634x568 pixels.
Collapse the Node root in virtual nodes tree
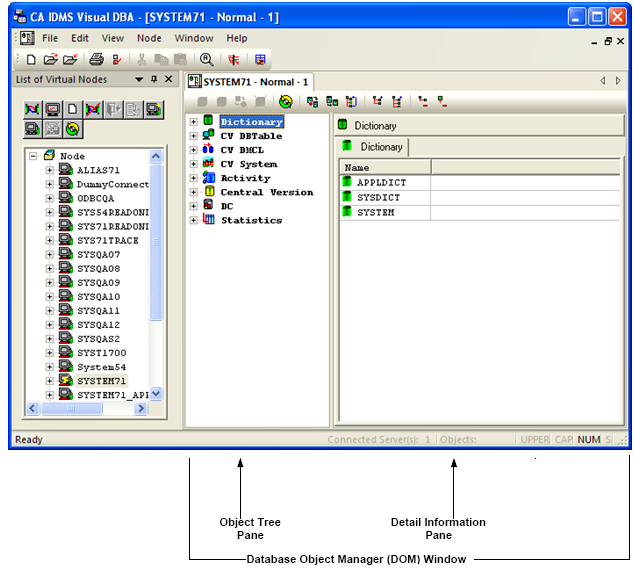[x=34, y=156]
